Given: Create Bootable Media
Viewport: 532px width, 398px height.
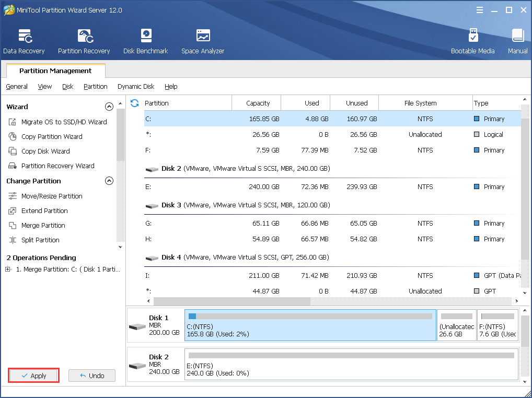Looking at the screenshot, I should 472,41.
